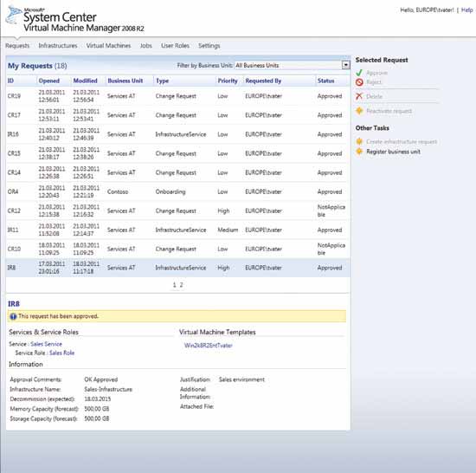
Task: Click the System Center logo icon
Action: [x=14, y=16]
